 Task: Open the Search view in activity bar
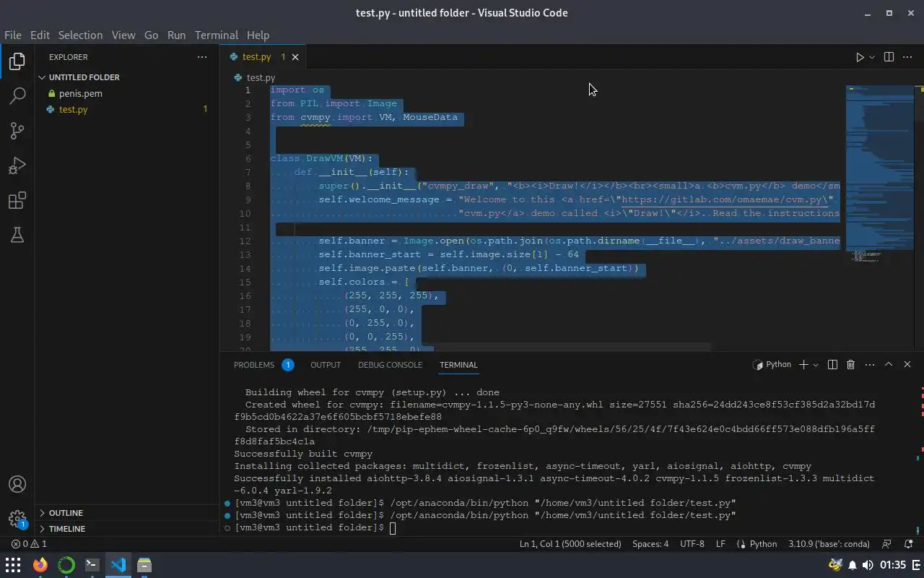(17, 96)
